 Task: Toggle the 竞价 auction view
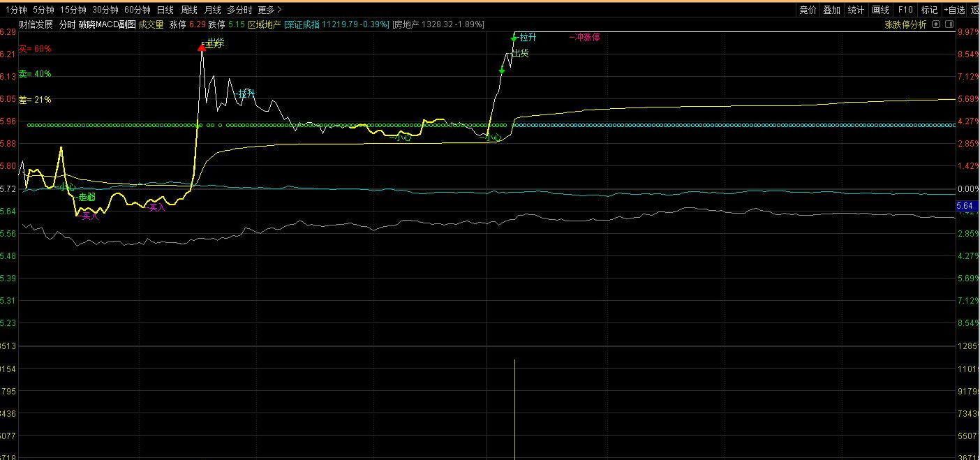[x=808, y=10]
